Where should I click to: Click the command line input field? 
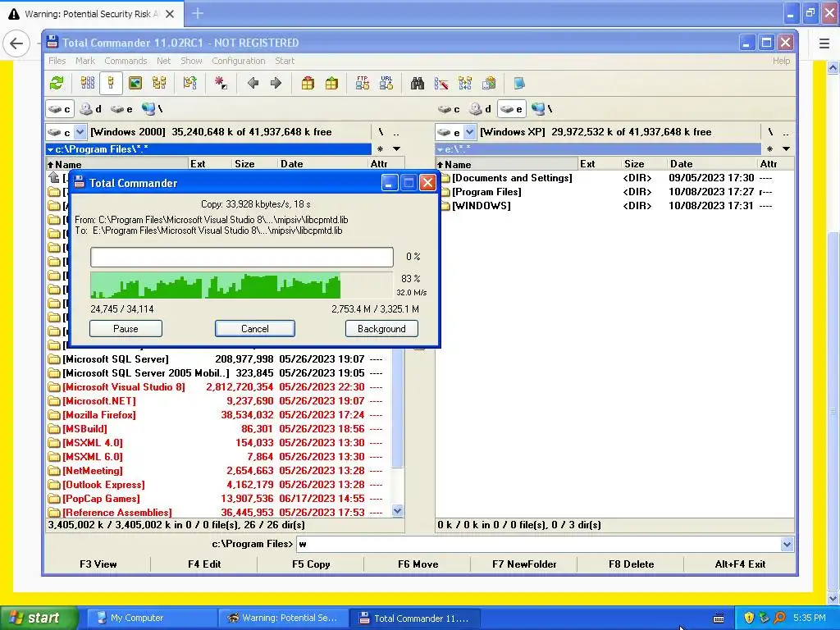point(538,545)
